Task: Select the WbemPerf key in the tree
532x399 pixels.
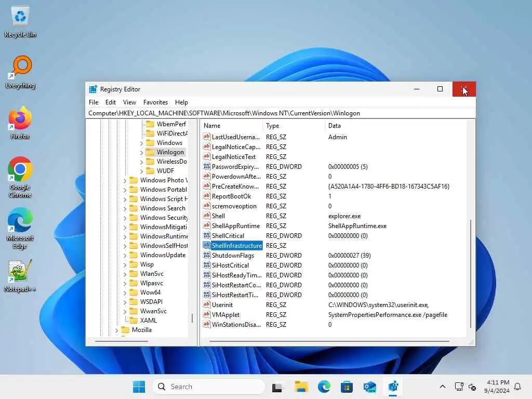Action: (171, 124)
